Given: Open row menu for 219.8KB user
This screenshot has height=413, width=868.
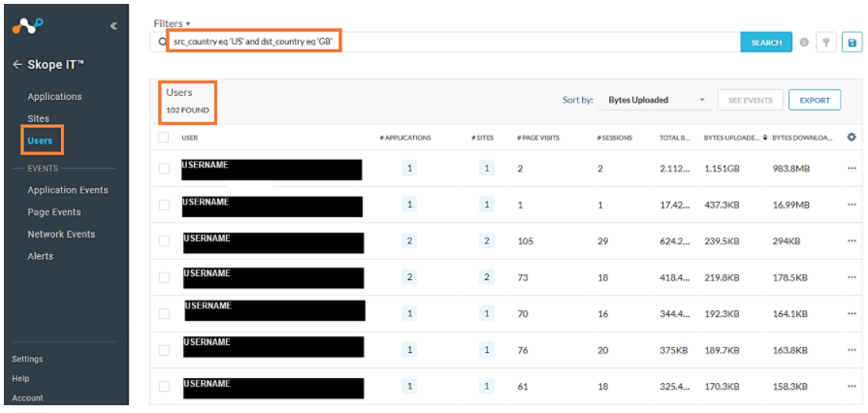Looking at the screenshot, I should pos(852,277).
